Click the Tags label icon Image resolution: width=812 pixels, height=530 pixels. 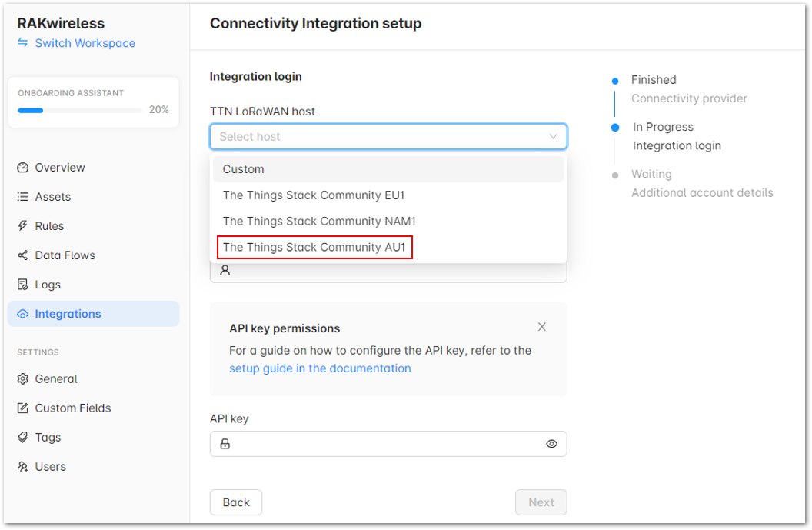pos(23,437)
